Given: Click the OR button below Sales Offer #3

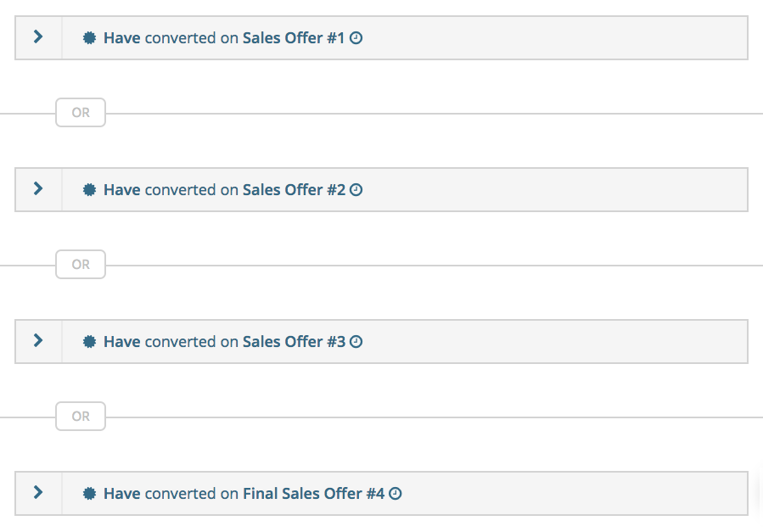Looking at the screenshot, I should 81,416.
